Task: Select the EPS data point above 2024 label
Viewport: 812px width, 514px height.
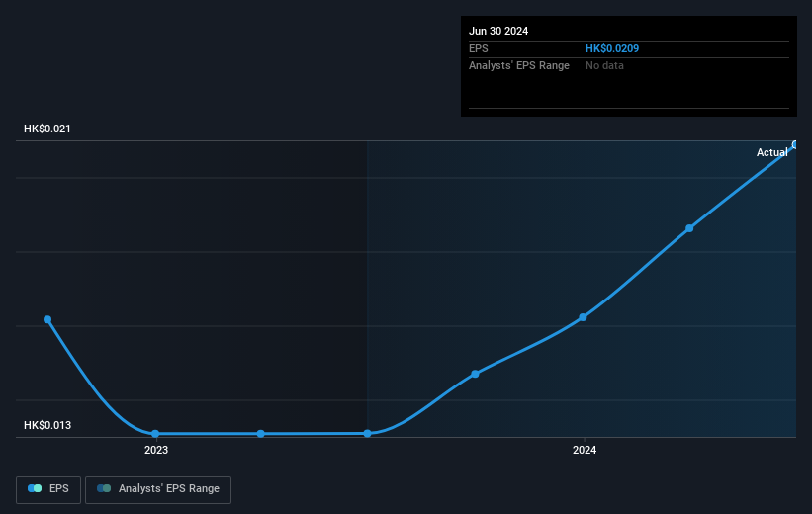Action: (584, 317)
